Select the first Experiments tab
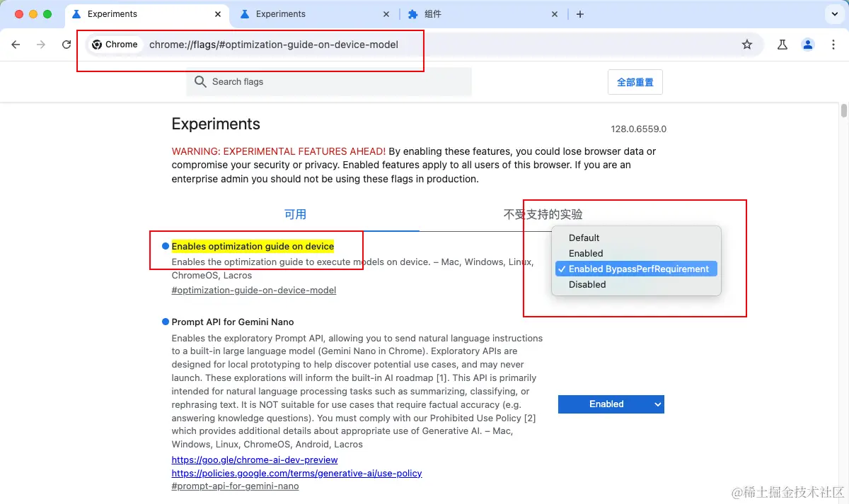 (x=147, y=14)
